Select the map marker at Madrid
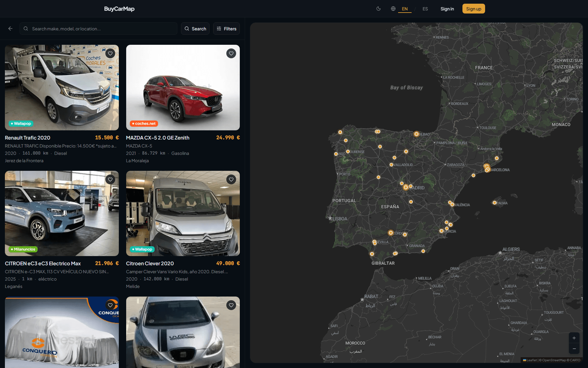This screenshot has height=368, width=588. (x=406, y=187)
